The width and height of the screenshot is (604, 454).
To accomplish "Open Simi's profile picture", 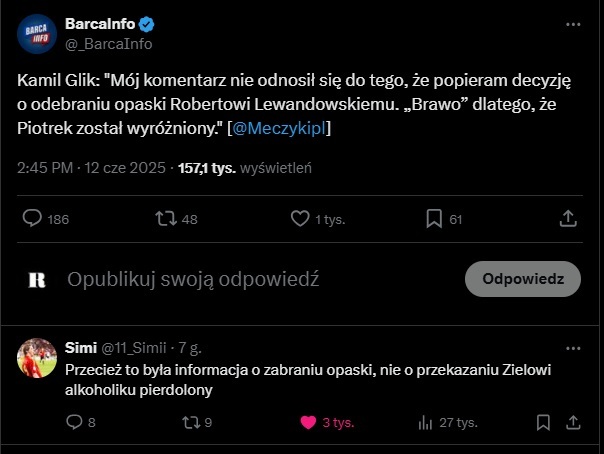I will pos(37,358).
